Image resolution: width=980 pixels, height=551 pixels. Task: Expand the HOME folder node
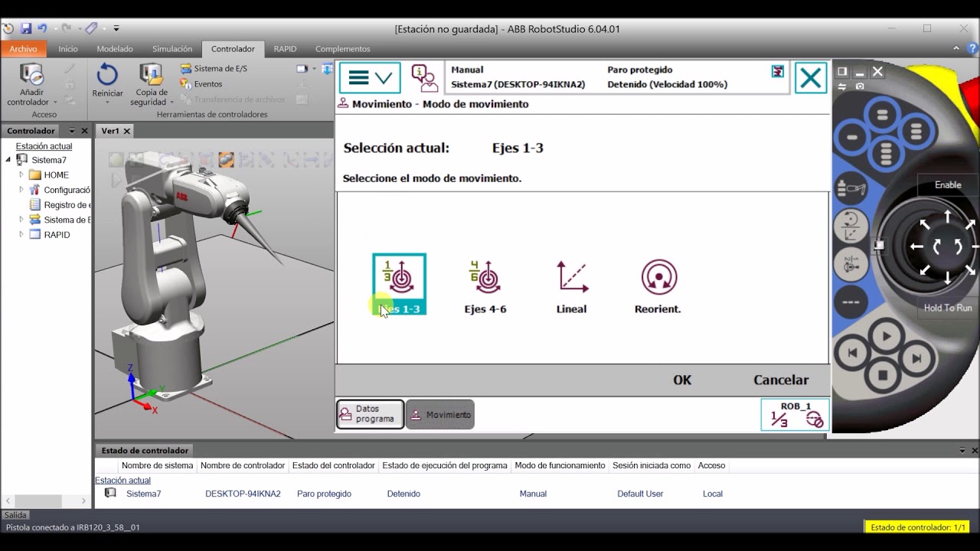pos(21,175)
